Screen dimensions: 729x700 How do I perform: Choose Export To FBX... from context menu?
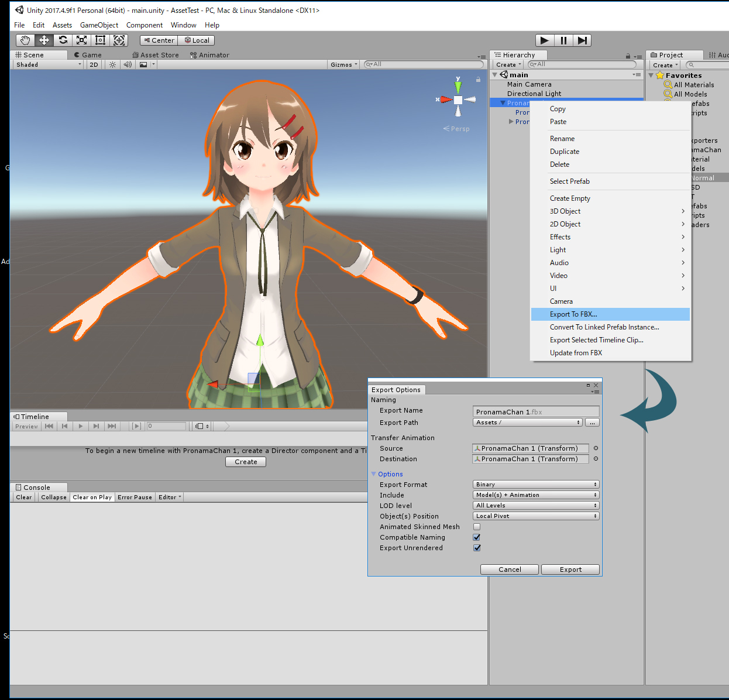click(573, 314)
